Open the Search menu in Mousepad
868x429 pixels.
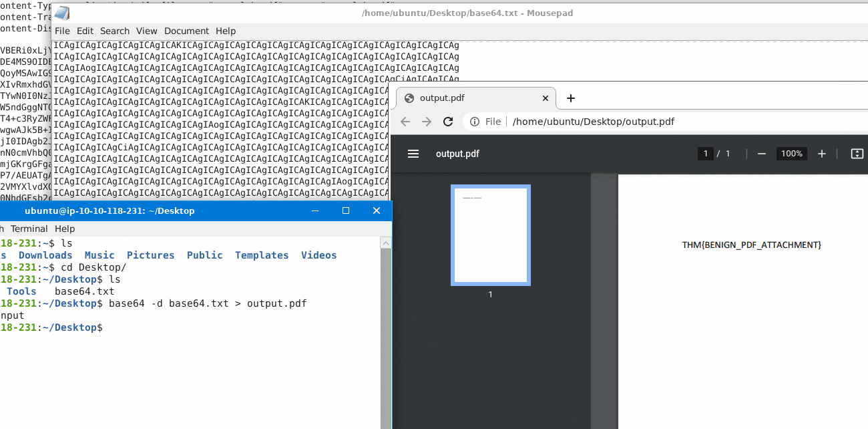[x=115, y=31]
